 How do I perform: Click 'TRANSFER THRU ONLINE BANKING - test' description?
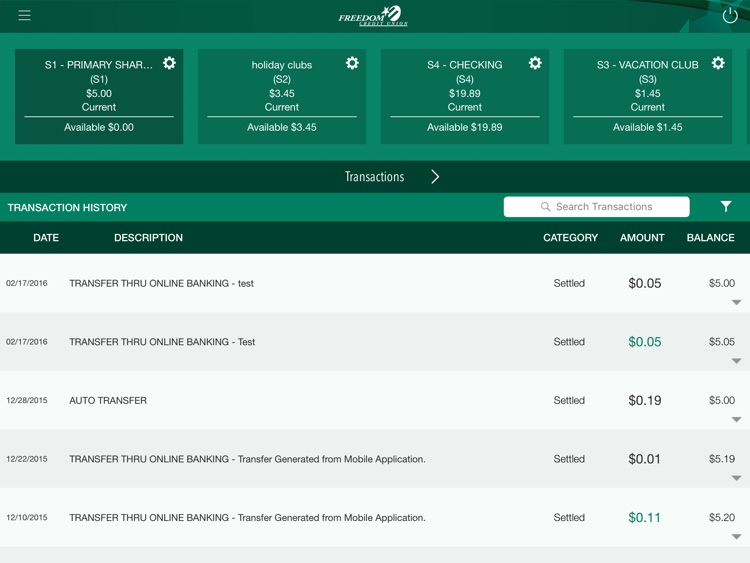pyautogui.click(x=161, y=283)
